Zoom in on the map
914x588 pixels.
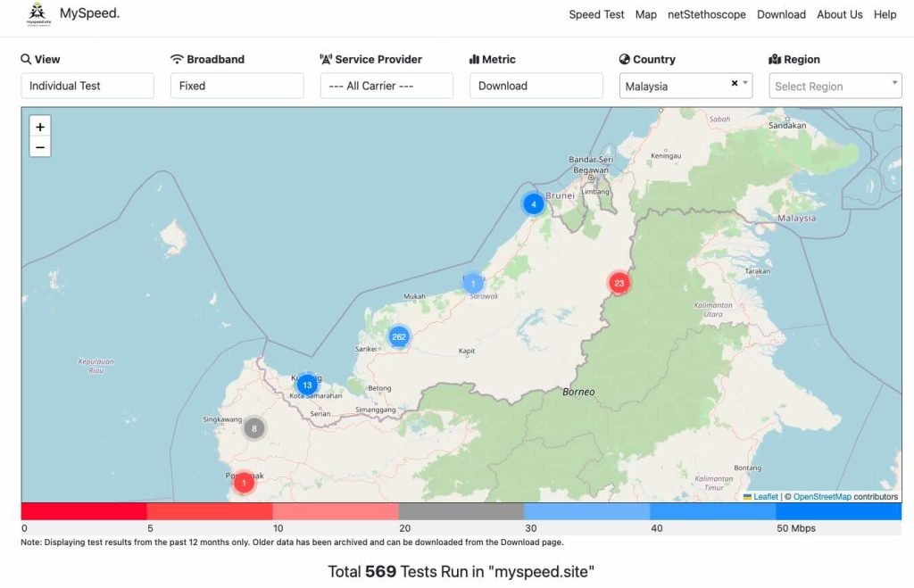(x=40, y=127)
